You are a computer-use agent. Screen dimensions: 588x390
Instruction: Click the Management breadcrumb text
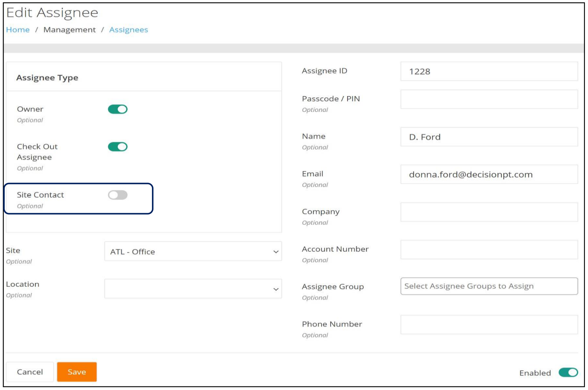70,30
